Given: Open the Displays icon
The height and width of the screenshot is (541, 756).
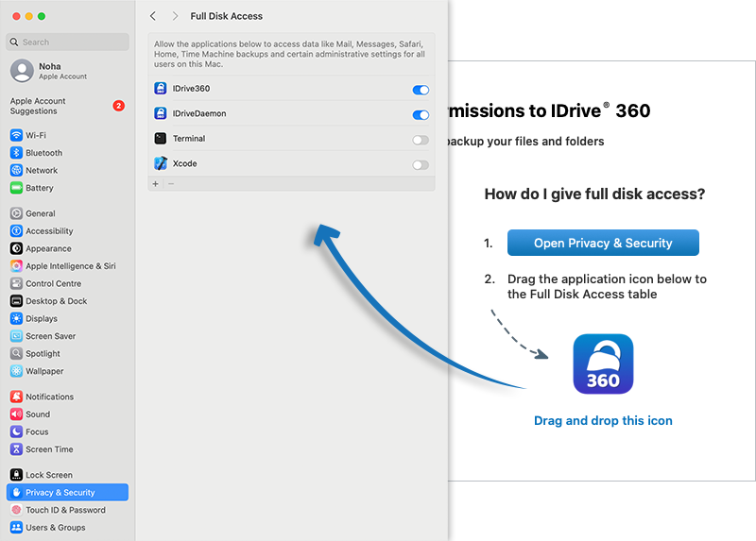Looking at the screenshot, I should (x=16, y=318).
